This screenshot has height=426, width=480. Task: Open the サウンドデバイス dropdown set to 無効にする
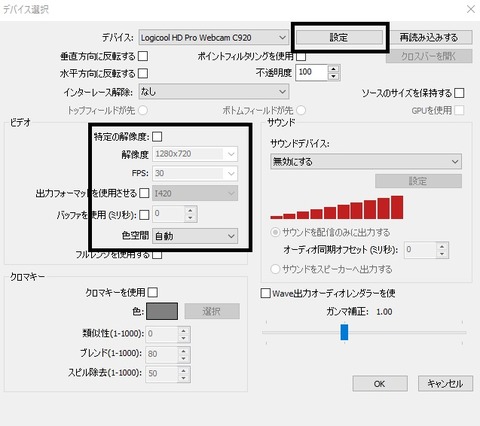(x=366, y=162)
